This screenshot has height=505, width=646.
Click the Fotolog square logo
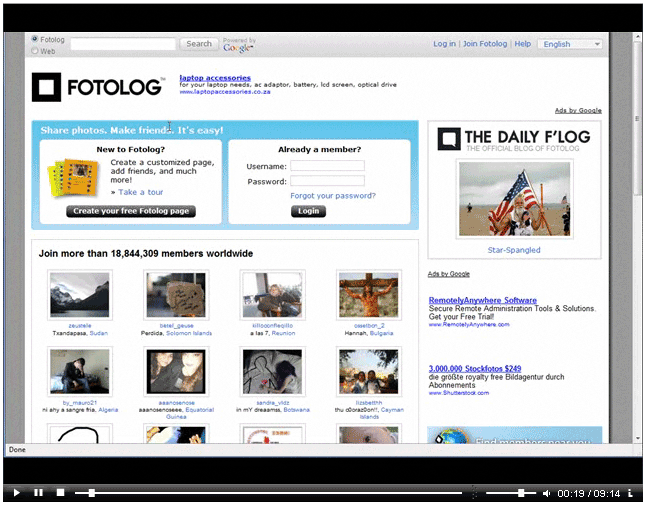(x=46, y=87)
